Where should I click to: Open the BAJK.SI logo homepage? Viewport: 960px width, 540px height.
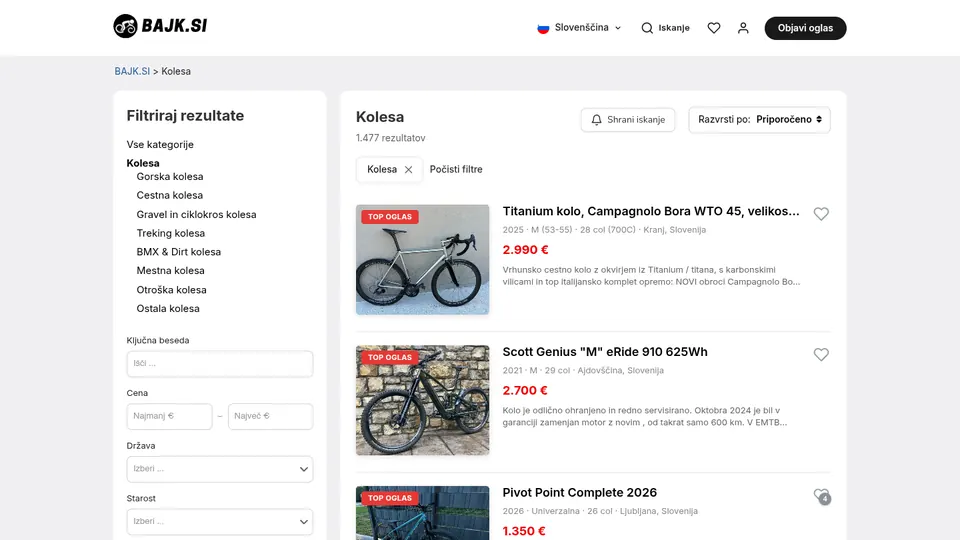(x=160, y=26)
